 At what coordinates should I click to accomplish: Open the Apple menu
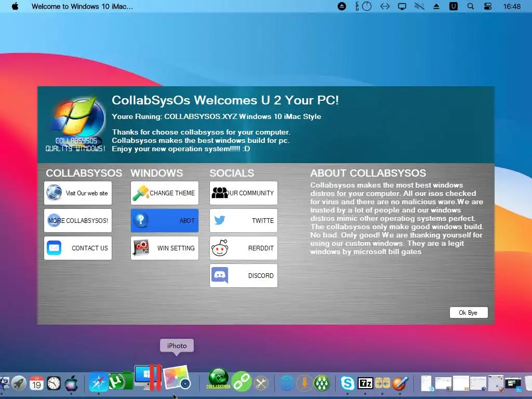tap(15, 6)
